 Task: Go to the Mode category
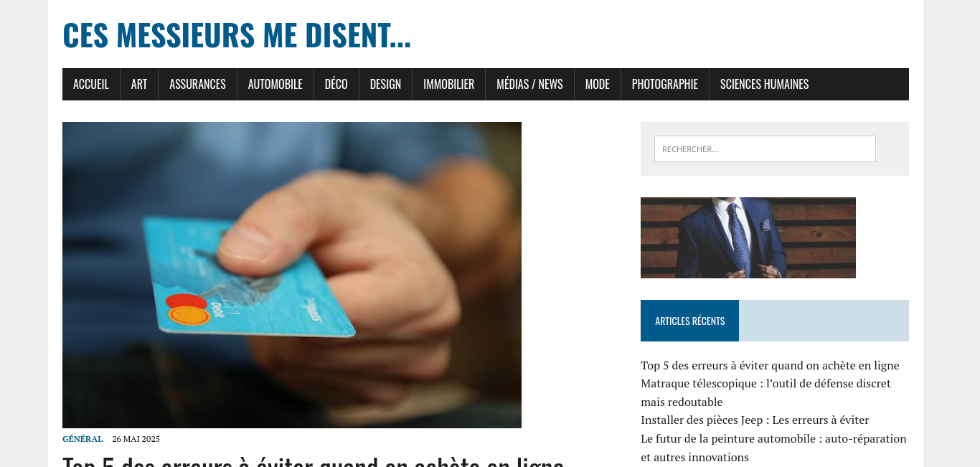[x=598, y=84]
